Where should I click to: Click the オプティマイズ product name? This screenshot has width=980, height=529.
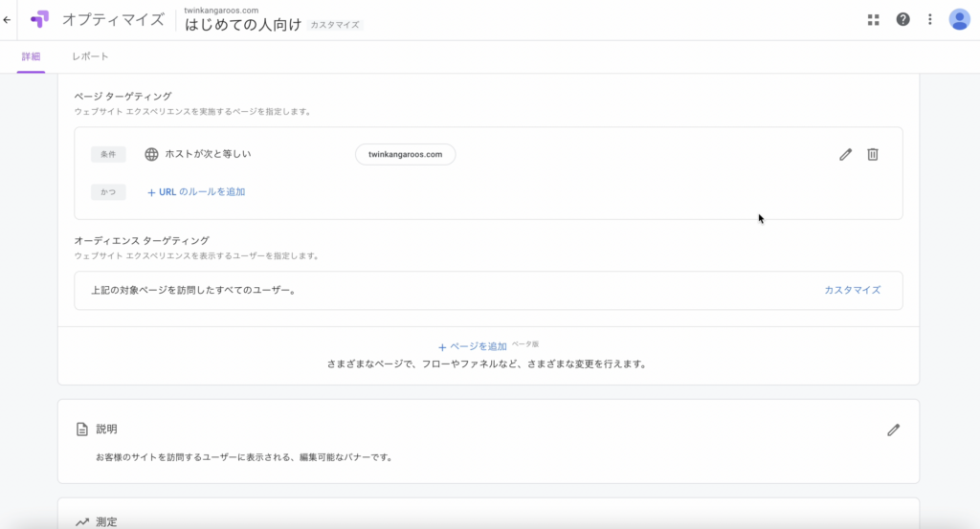pyautogui.click(x=113, y=20)
